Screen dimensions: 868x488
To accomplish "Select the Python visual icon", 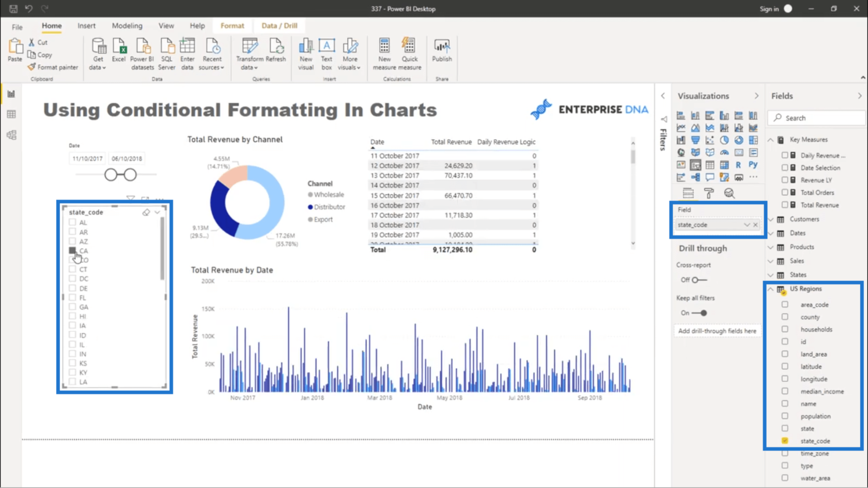I will pyautogui.click(x=753, y=165).
